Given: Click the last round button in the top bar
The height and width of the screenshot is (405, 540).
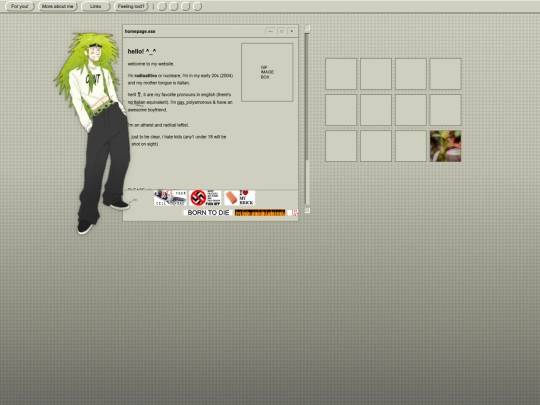Looking at the screenshot, I should (197, 6).
